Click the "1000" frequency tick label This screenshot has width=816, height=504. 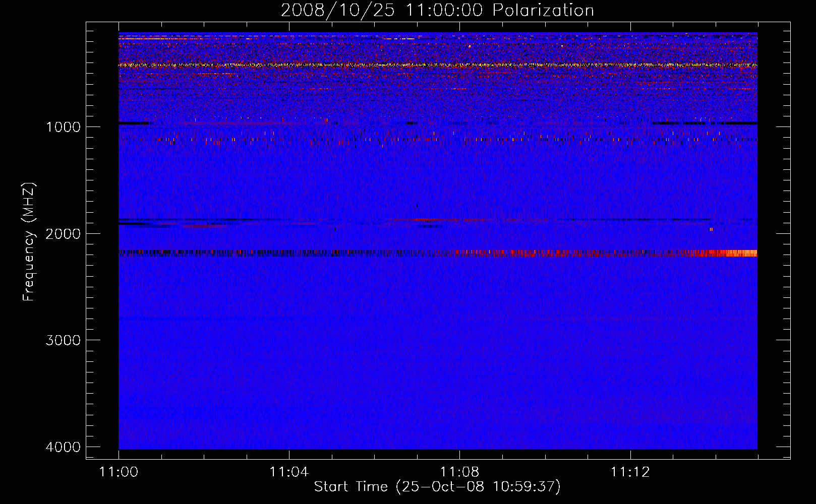63,127
